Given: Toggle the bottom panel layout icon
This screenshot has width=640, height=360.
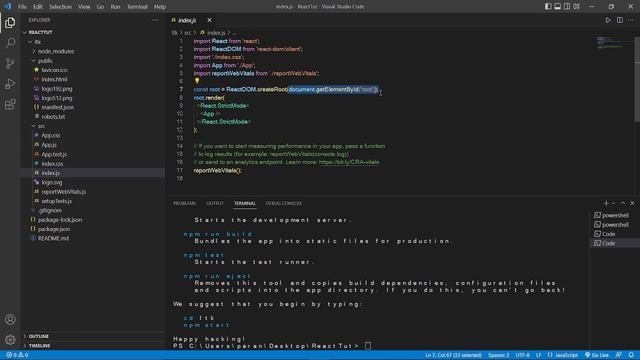Looking at the screenshot, I should [557, 7].
